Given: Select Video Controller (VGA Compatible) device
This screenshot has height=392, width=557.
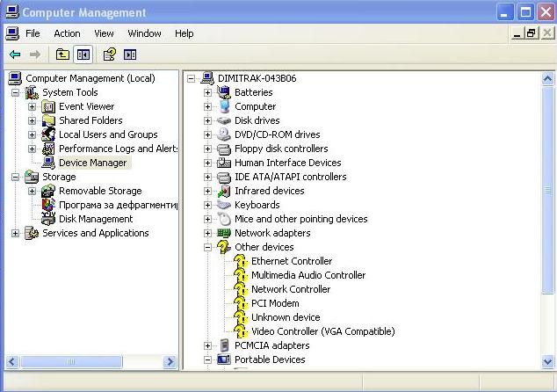Looking at the screenshot, I should pyautogui.click(x=322, y=331).
